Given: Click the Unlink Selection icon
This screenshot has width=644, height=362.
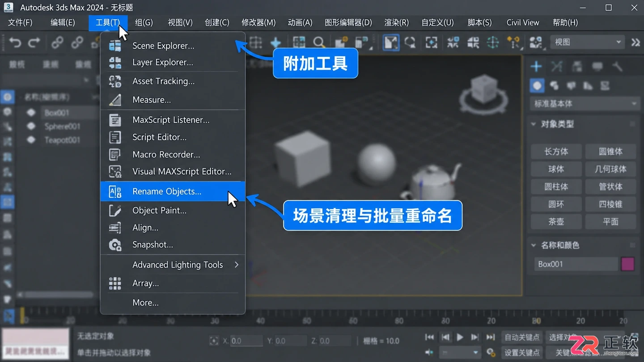Looking at the screenshot, I should tap(77, 42).
